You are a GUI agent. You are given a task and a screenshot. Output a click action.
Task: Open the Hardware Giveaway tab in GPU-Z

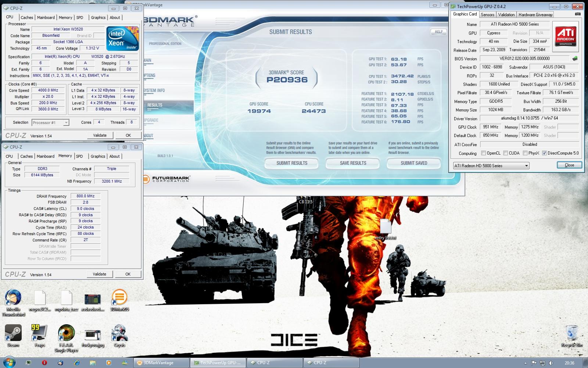click(x=535, y=15)
